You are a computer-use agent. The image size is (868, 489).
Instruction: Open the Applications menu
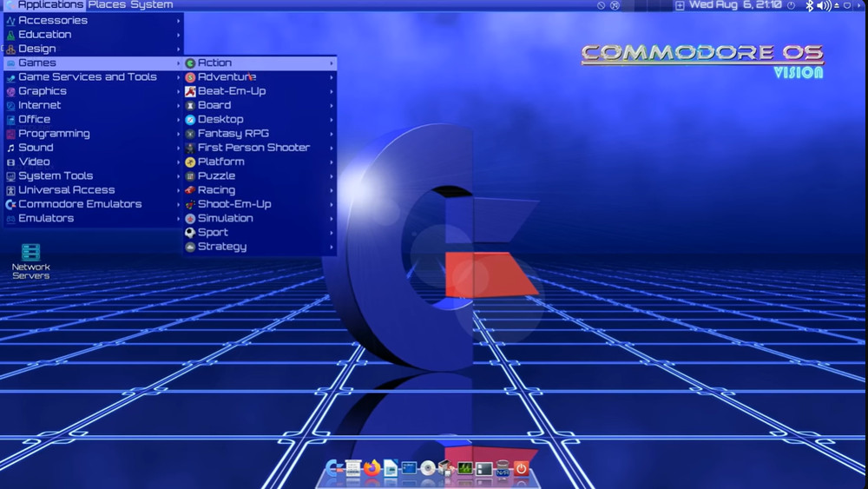pyautogui.click(x=44, y=5)
